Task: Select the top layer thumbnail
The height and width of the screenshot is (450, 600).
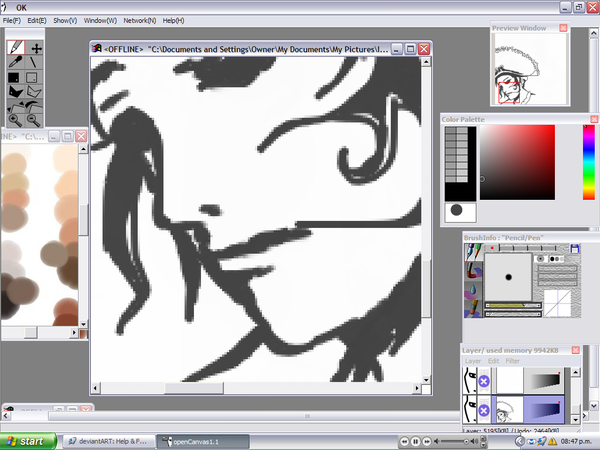Action: 509,380
